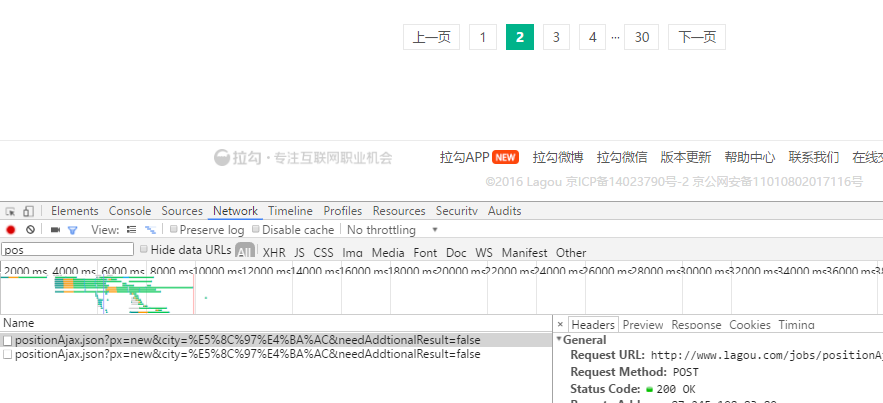Go to results page 1
The width and height of the screenshot is (883, 403).
[483, 37]
